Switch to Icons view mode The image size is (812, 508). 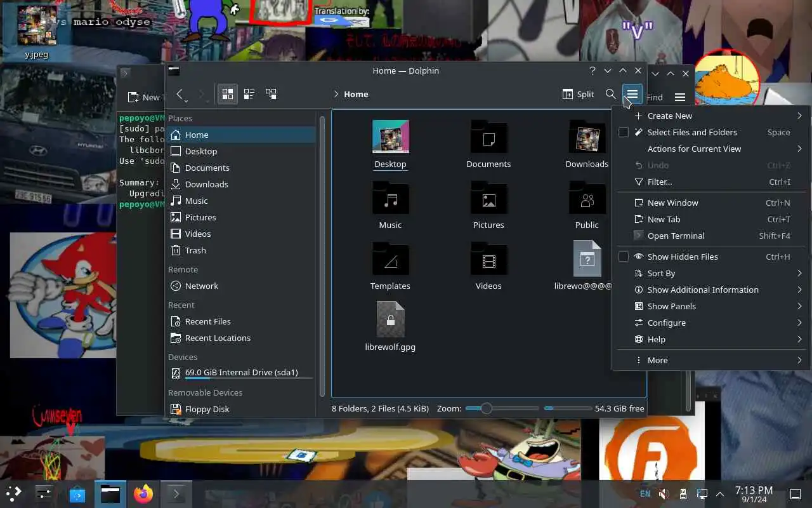[227, 94]
